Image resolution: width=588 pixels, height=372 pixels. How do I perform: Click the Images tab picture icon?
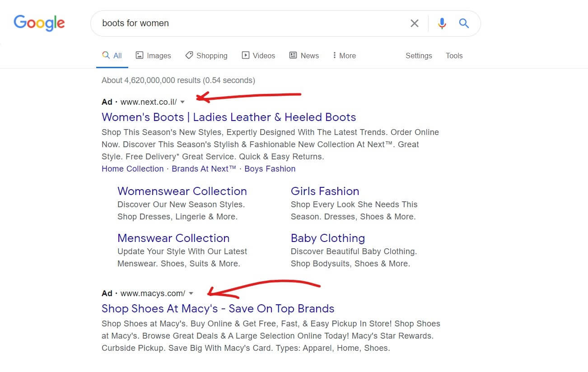point(140,55)
